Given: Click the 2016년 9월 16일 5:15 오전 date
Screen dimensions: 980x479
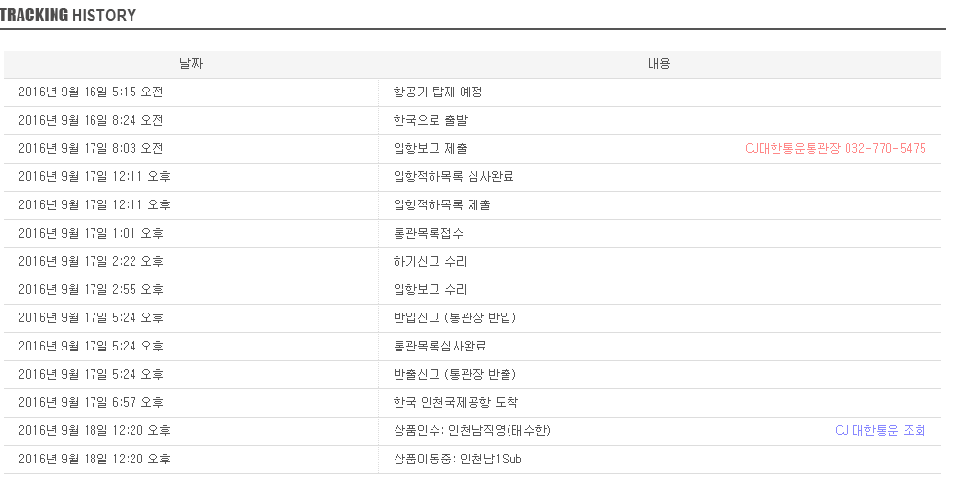Looking at the screenshot, I should [91, 92].
